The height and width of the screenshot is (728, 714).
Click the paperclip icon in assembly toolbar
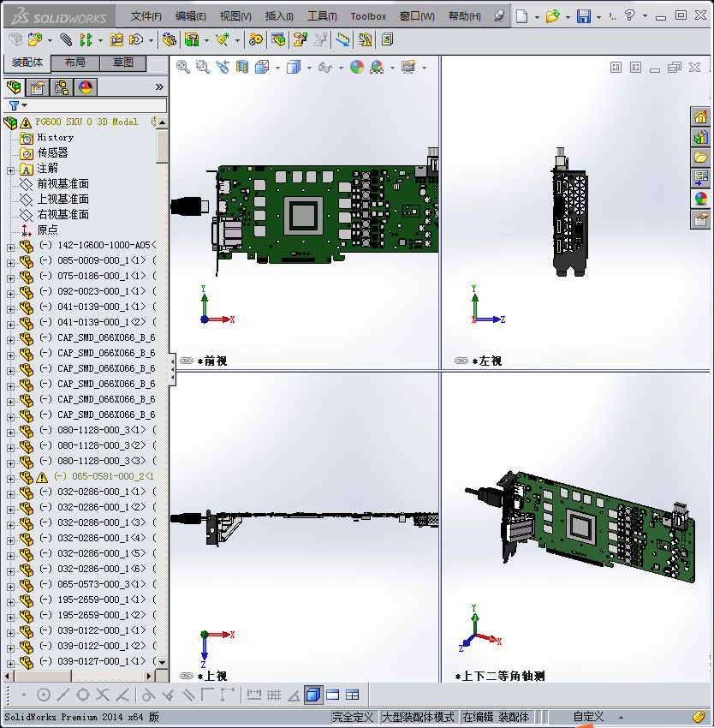(x=66, y=40)
